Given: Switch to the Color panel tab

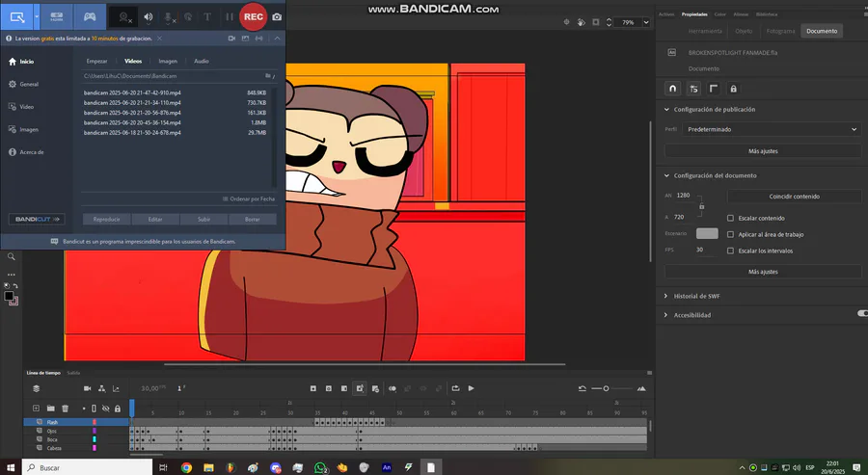Looking at the screenshot, I should pyautogui.click(x=719, y=14).
